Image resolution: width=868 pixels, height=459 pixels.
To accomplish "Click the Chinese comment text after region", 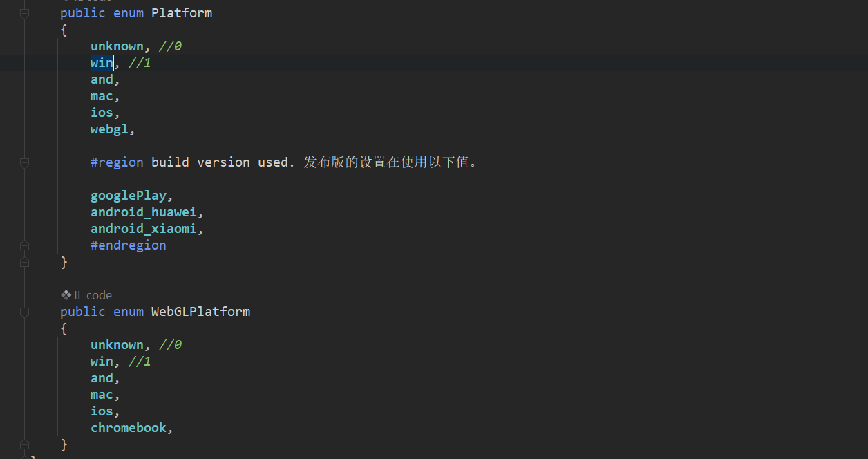I will (x=390, y=162).
